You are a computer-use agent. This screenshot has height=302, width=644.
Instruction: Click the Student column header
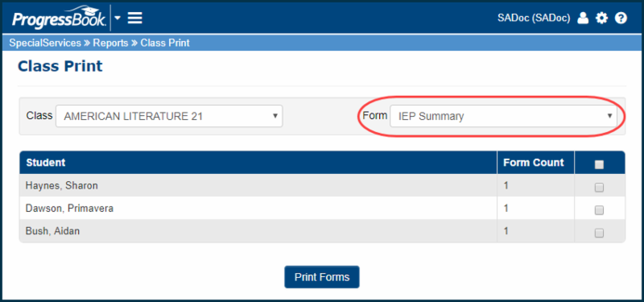point(46,163)
